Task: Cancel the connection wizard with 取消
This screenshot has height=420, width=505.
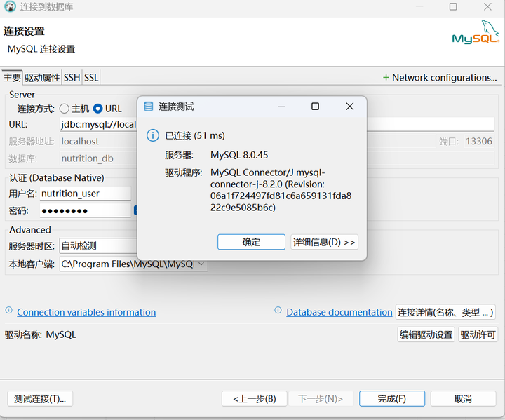Action: click(x=463, y=399)
